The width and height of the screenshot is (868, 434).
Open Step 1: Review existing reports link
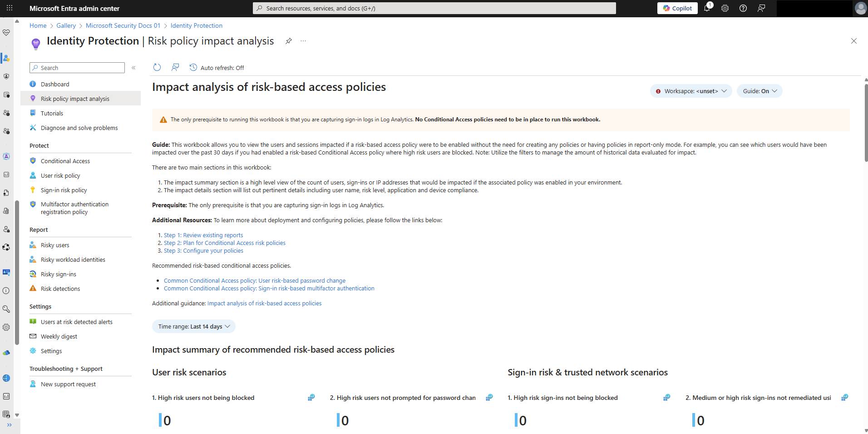(x=203, y=235)
